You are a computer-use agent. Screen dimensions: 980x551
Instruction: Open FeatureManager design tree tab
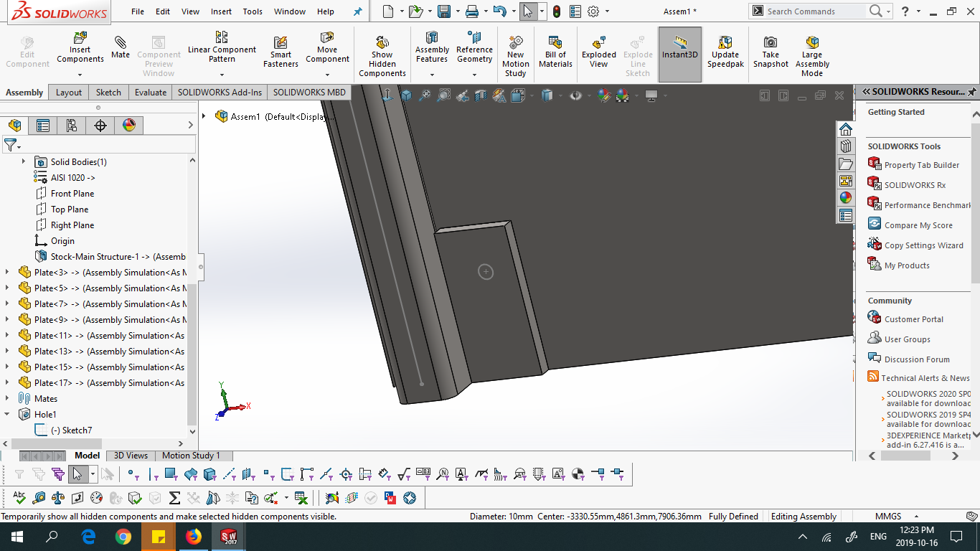pos(14,126)
